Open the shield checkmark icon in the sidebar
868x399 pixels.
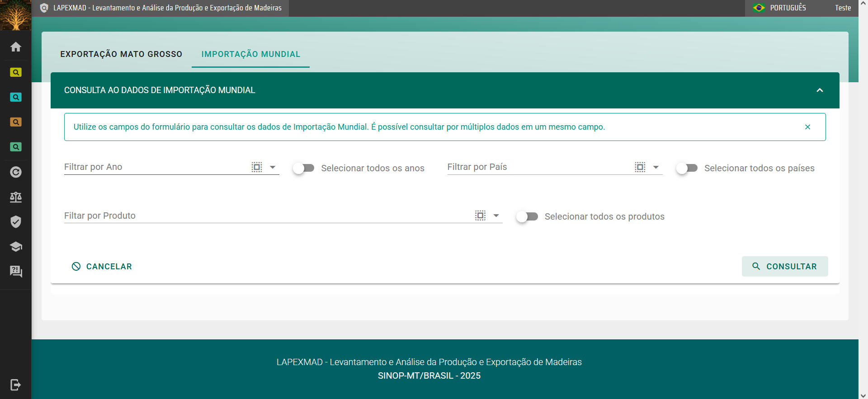tap(16, 222)
